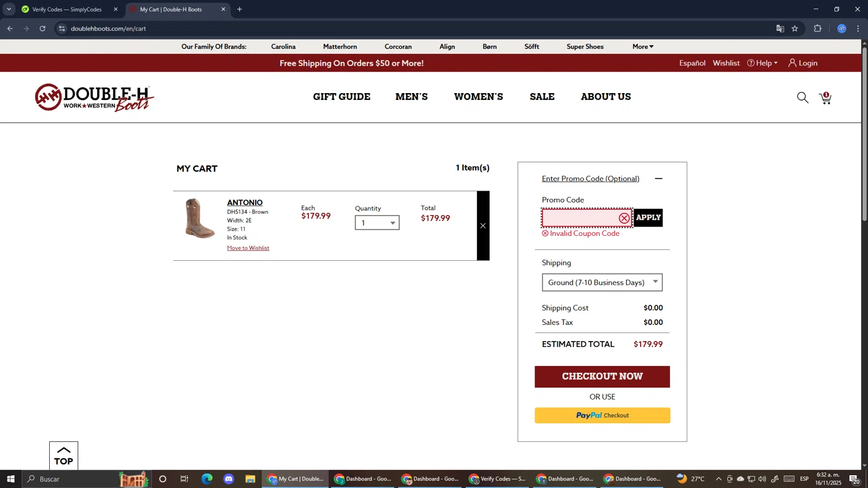Open the MEN'S menu

click(411, 97)
